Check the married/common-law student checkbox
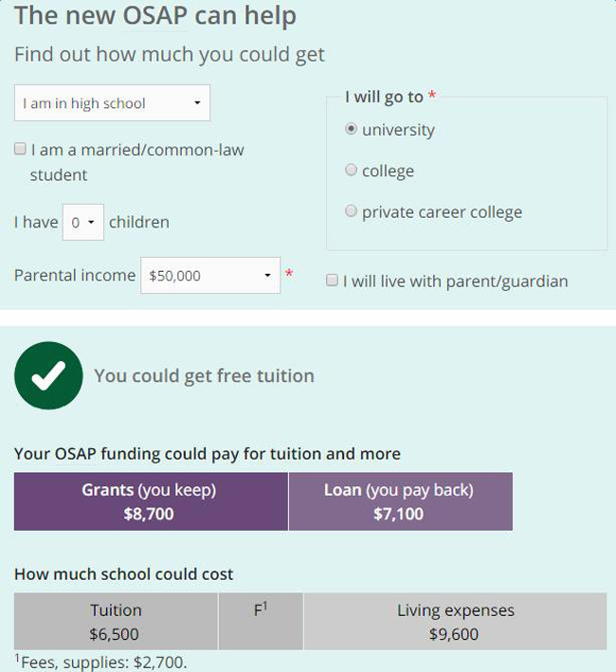 pos(20,150)
